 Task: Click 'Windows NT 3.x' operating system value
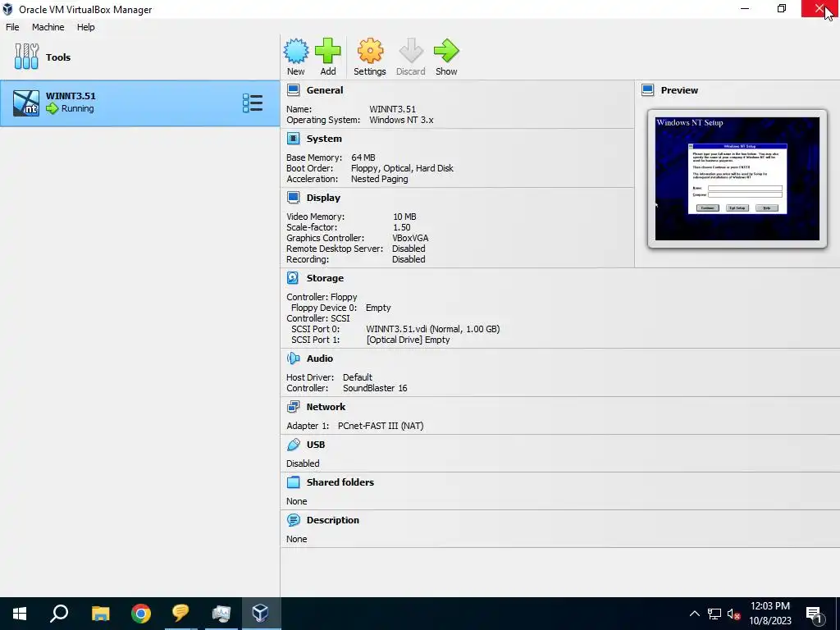401,120
